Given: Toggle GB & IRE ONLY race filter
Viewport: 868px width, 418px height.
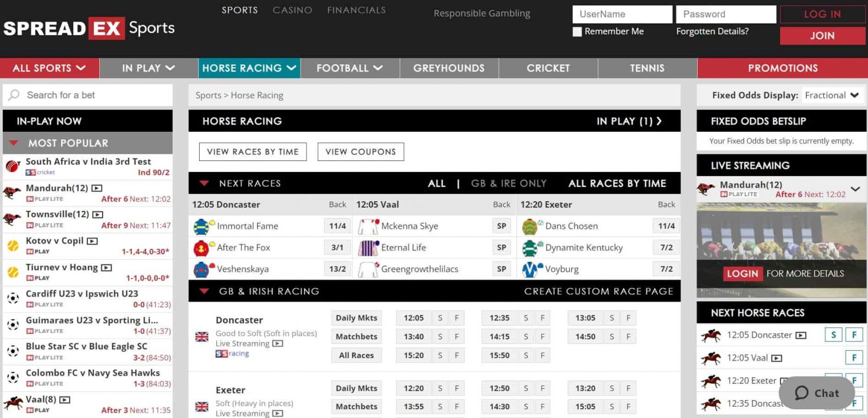Looking at the screenshot, I should [508, 183].
